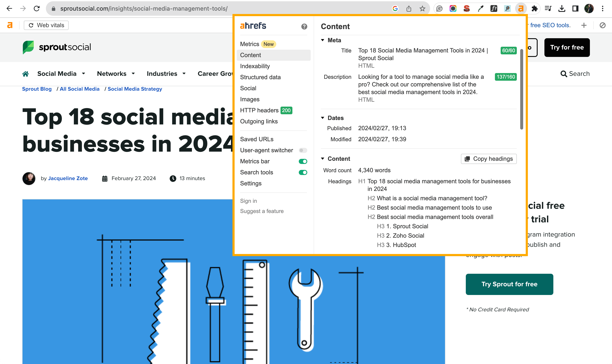Viewport: 612px width, 364px height.
Task: Toggle the User-agent switcher on
Action: coord(303,150)
